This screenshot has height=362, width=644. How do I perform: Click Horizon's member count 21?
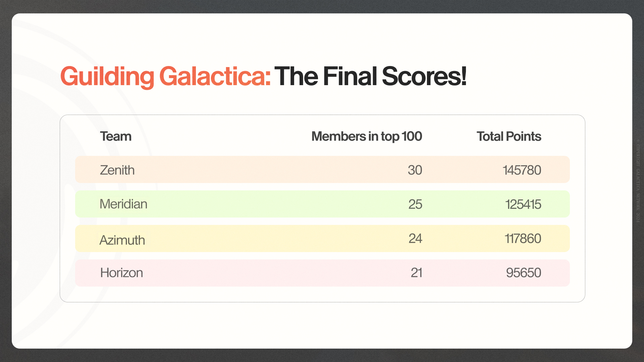click(416, 273)
